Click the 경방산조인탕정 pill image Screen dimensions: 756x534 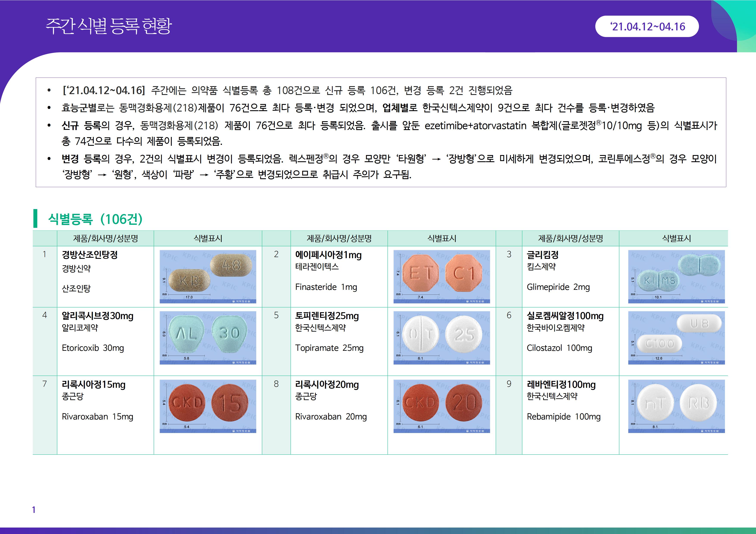[x=208, y=276]
